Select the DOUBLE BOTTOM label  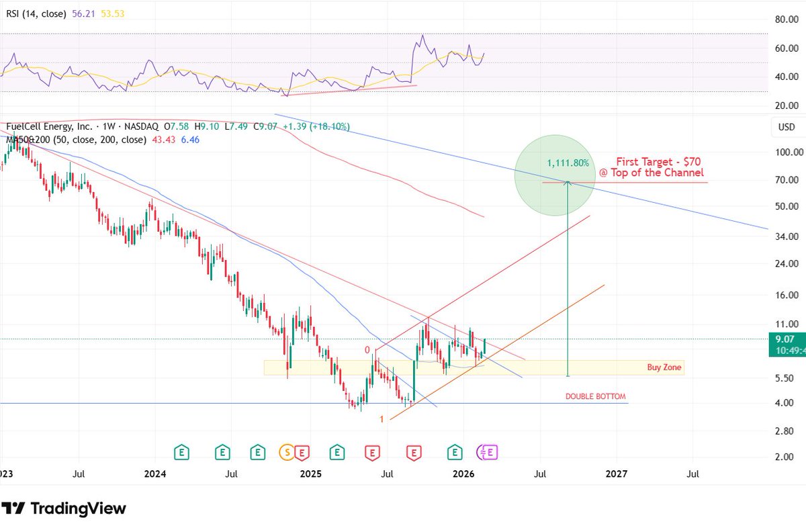point(596,397)
